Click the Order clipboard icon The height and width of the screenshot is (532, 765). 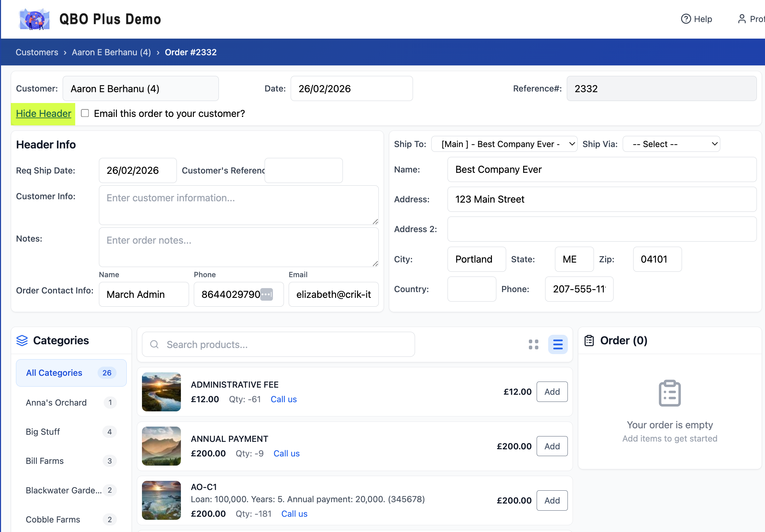pyautogui.click(x=589, y=341)
